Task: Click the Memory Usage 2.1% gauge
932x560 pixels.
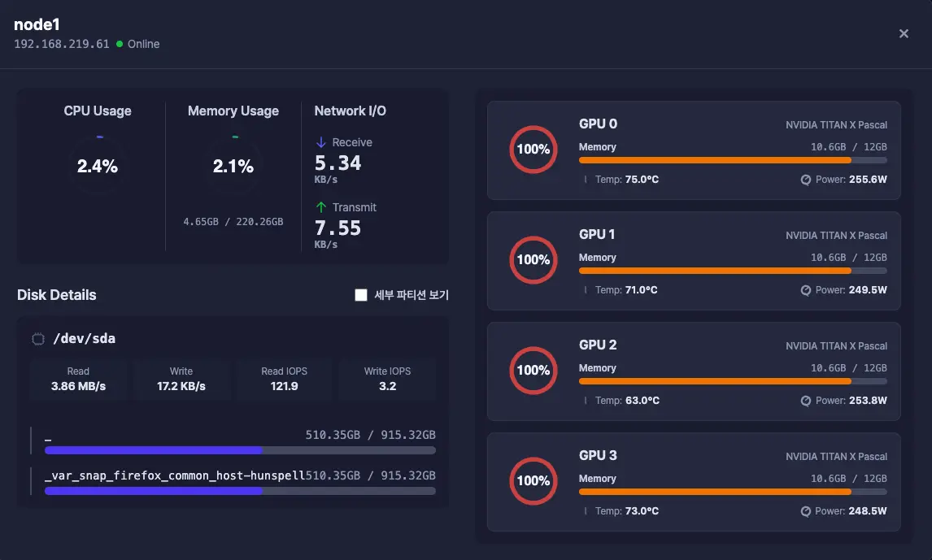Action: pos(233,166)
